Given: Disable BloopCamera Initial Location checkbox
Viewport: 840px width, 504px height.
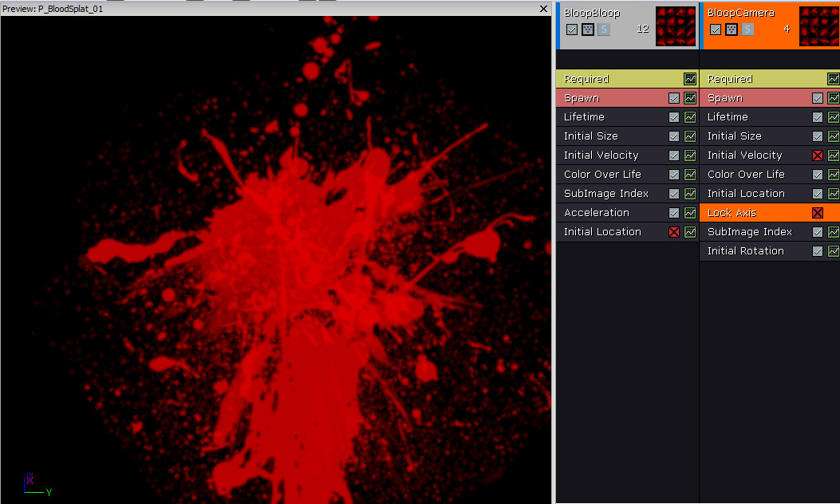Looking at the screenshot, I should (x=818, y=194).
